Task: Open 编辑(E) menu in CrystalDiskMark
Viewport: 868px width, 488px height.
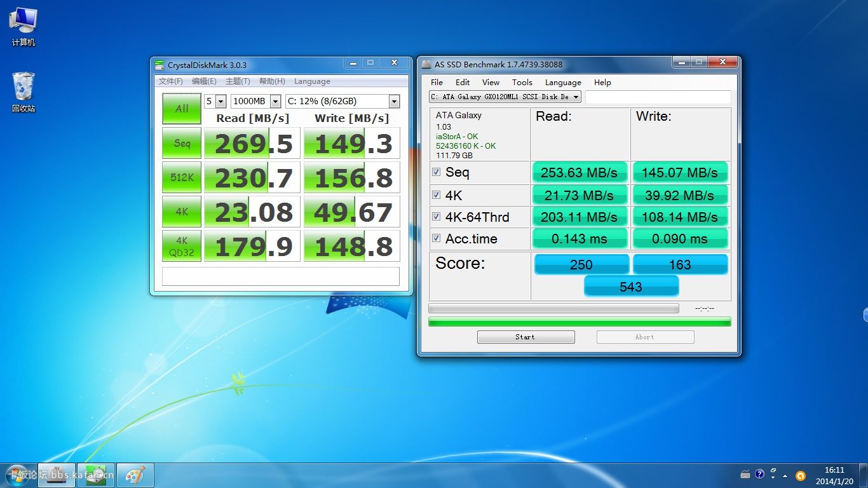Action: click(204, 81)
